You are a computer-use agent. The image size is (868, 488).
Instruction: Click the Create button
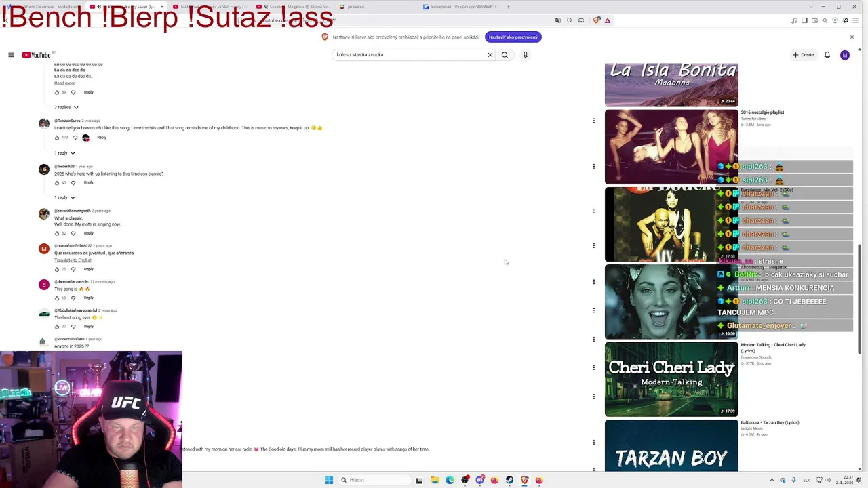tap(804, 55)
